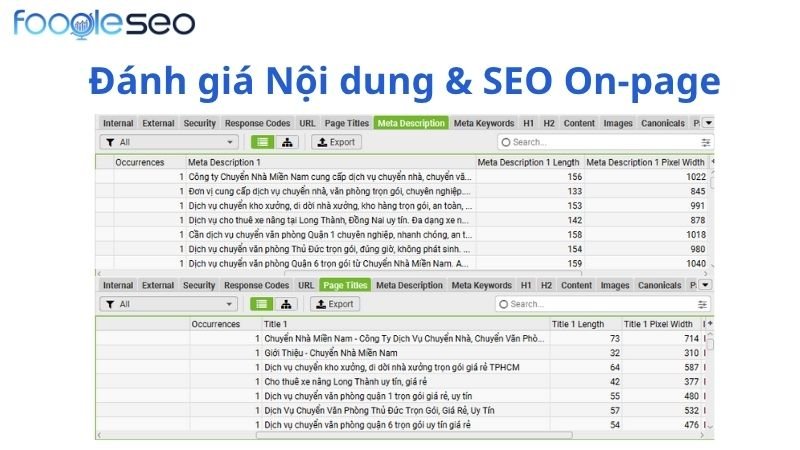This screenshot has height=450, width=800.
Task: Select active Page Titles tab in lower panel
Action: point(345,285)
